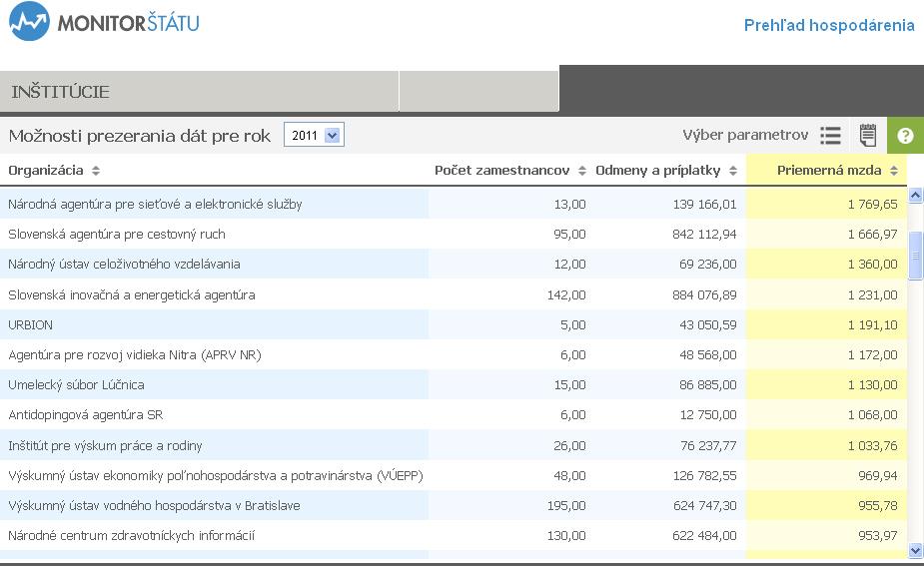Click the notepad report icon
Viewport: 924px width, 566px height.
point(867,136)
